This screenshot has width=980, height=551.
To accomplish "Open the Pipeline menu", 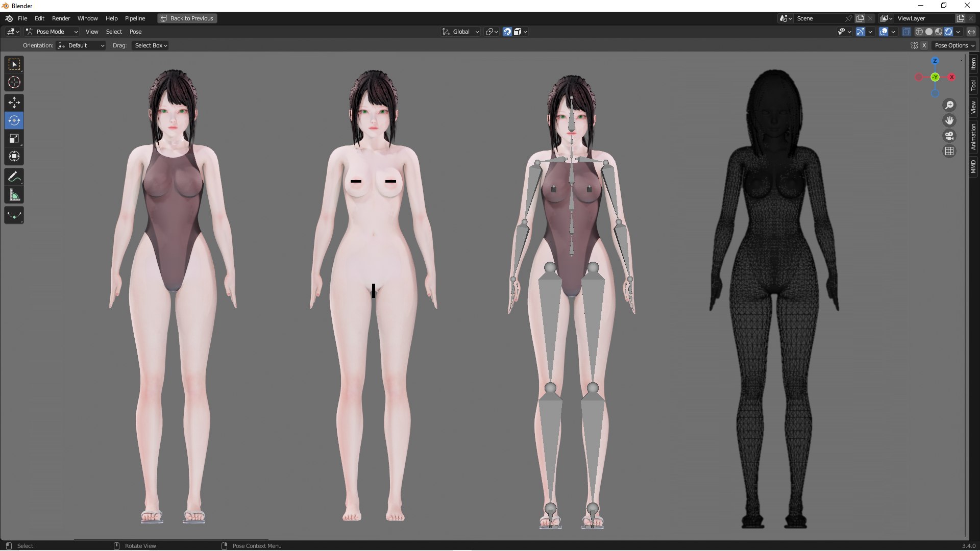I will coord(135,18).
